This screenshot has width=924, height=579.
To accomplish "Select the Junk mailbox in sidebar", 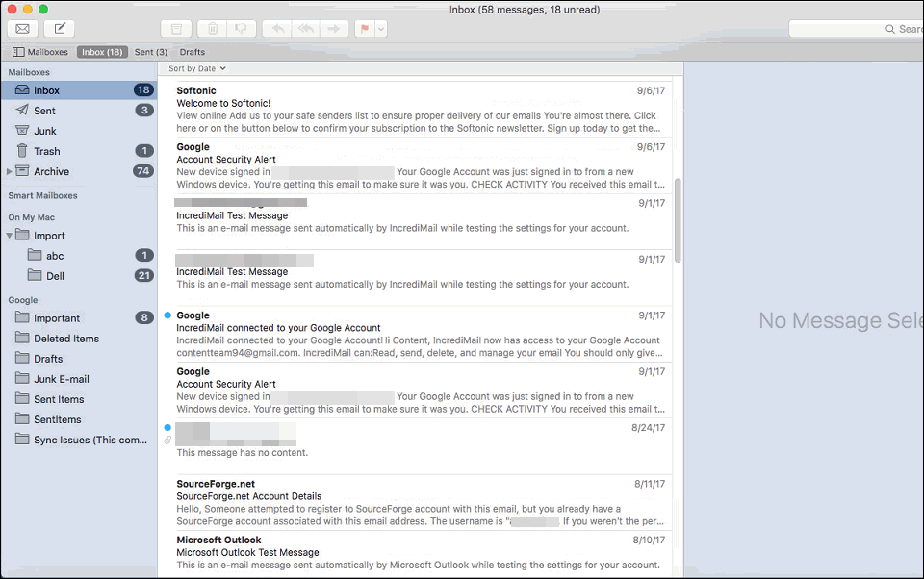I will [x=45, y=131].
